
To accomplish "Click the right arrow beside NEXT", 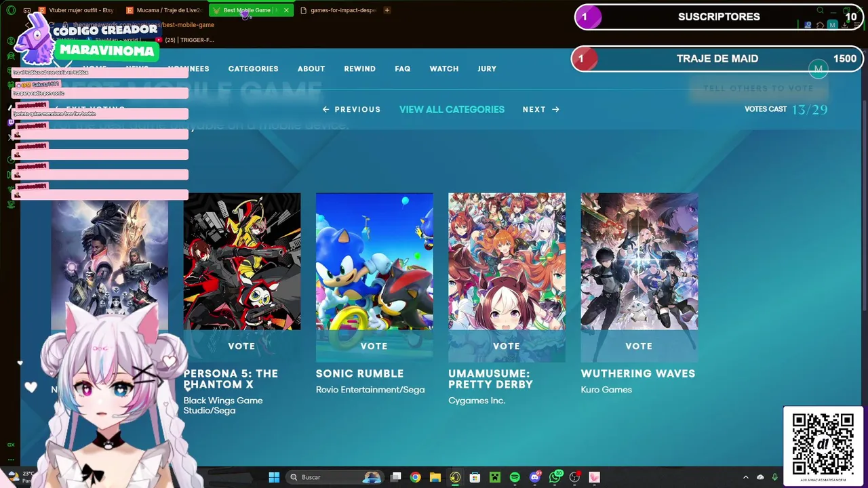I will pyautogui.click(x=555, y=109).
